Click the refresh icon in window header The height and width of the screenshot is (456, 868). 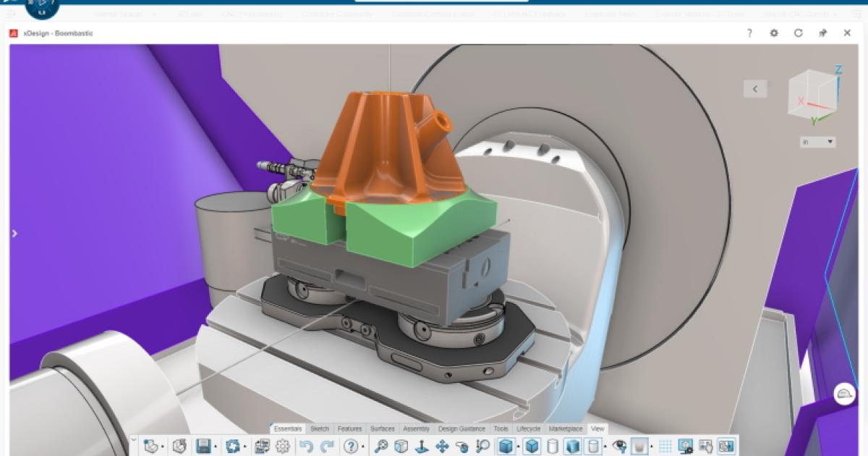click(x=798, y=33)
